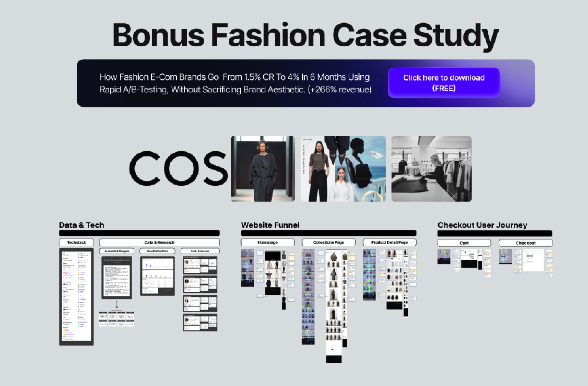
Task: Click the 'Click here to download (FREE)' button
Action: click(444, 83)
